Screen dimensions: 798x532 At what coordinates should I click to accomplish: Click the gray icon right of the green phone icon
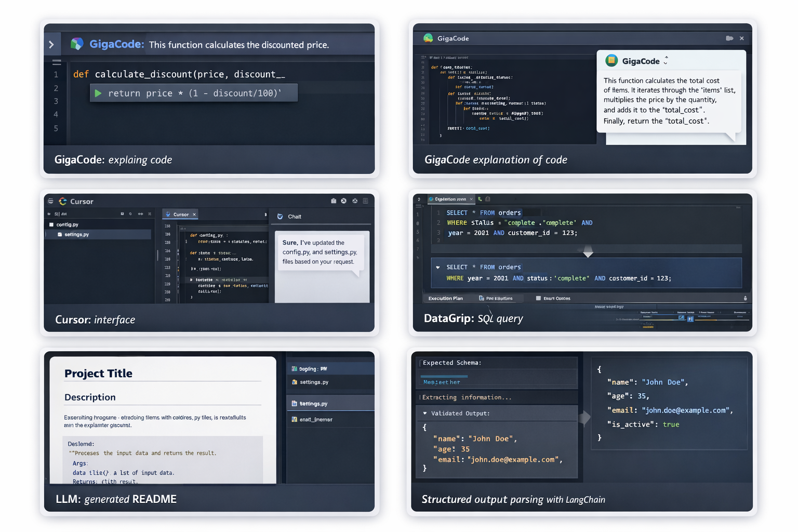(488, 199)
